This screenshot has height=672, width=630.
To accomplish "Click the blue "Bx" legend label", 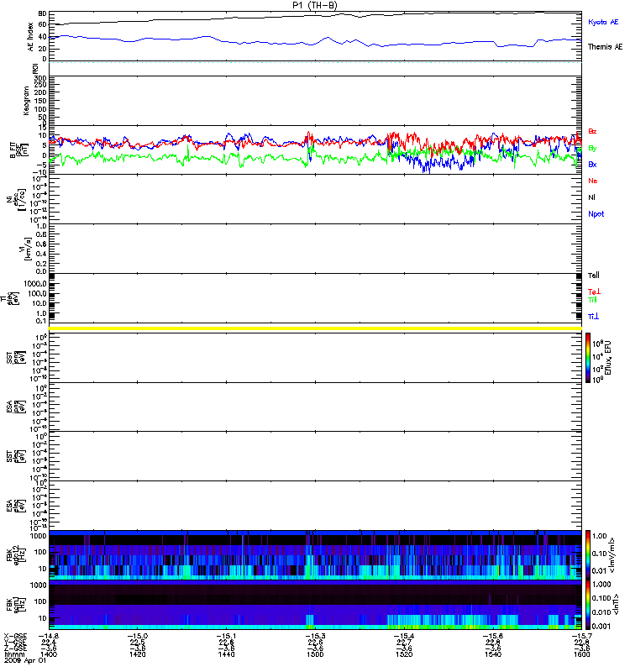I will [592, 165].
